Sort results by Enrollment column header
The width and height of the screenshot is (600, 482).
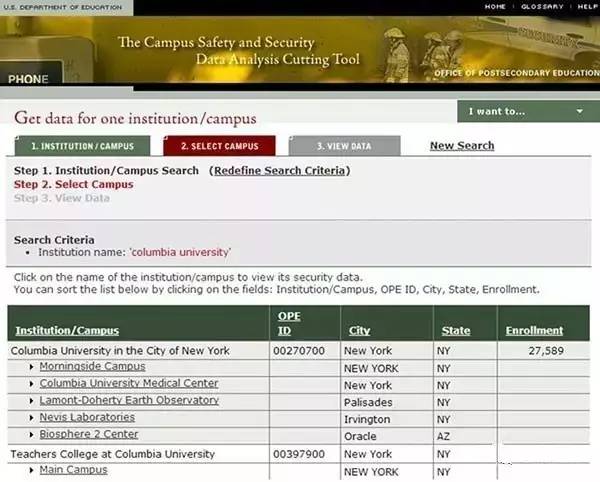[533, 331]
